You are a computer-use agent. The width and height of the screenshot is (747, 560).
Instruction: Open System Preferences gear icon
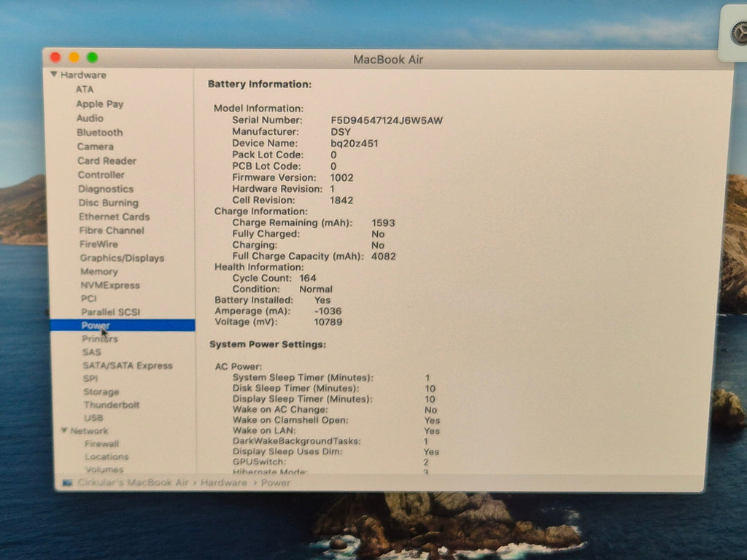tap(739, 34)
